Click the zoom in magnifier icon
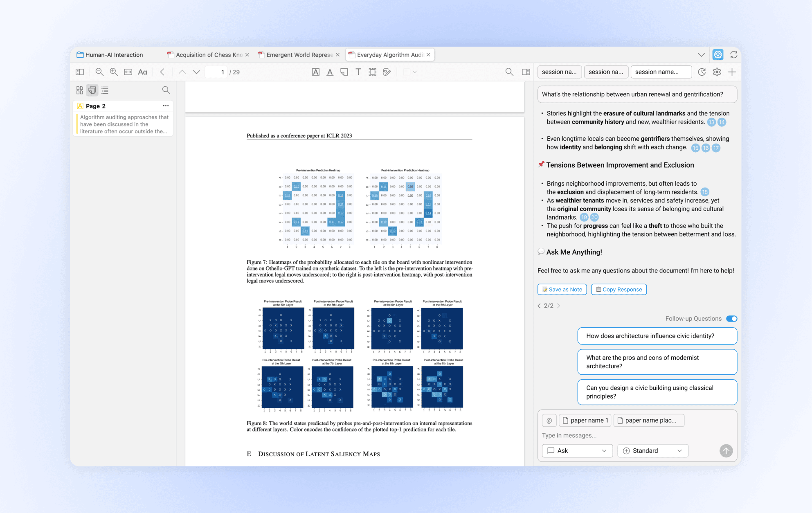The width and height of the screenshot is (812, 513). [x=114, y=72]
